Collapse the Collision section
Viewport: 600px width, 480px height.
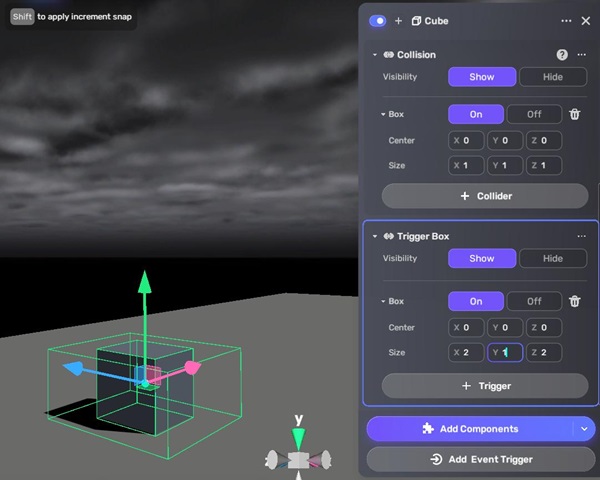point(375,55)
